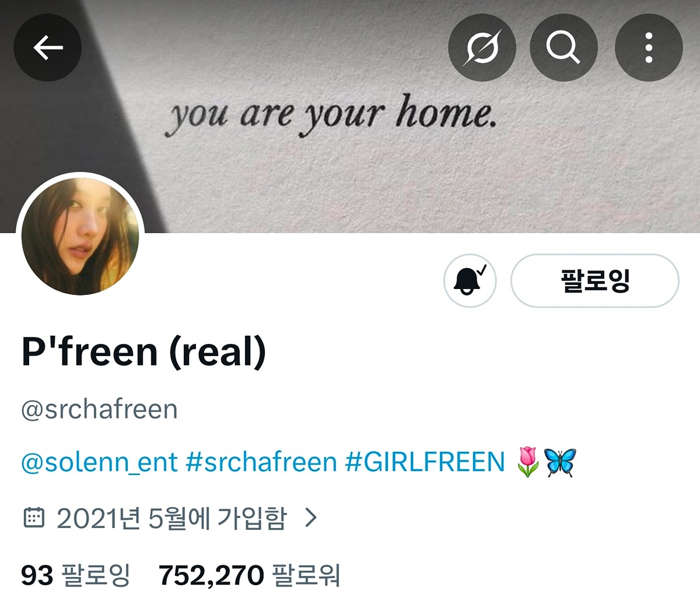Click the calendar icon beside join date

coord(34,517)
